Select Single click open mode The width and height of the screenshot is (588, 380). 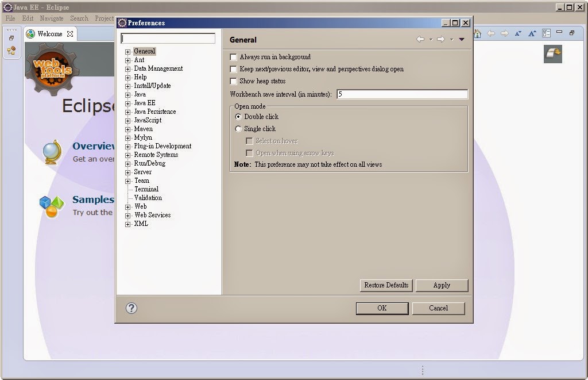[238, 129]
